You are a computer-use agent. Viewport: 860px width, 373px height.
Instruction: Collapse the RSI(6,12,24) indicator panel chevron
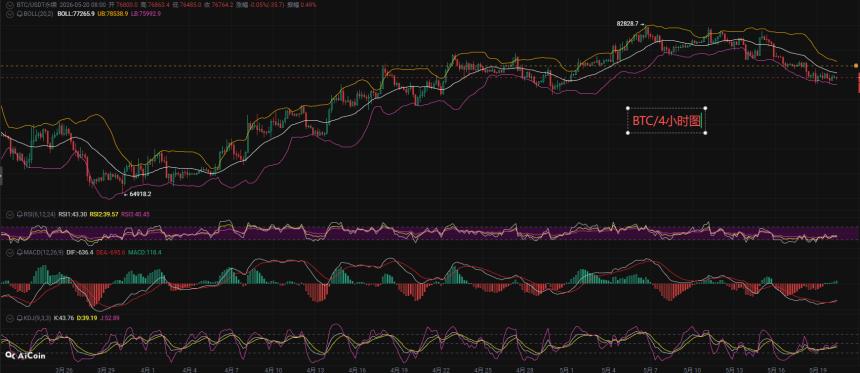pos(10,214)
